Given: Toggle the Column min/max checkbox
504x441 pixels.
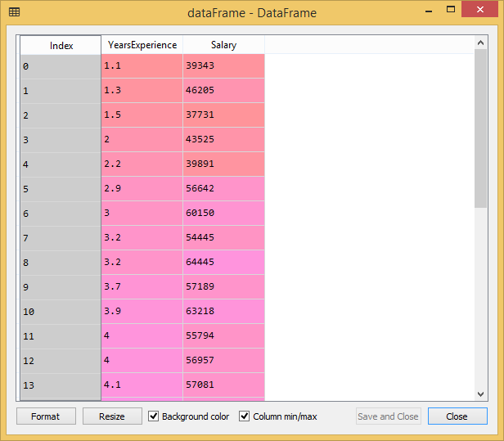Looking at the screenshot, I should point(245,416).
